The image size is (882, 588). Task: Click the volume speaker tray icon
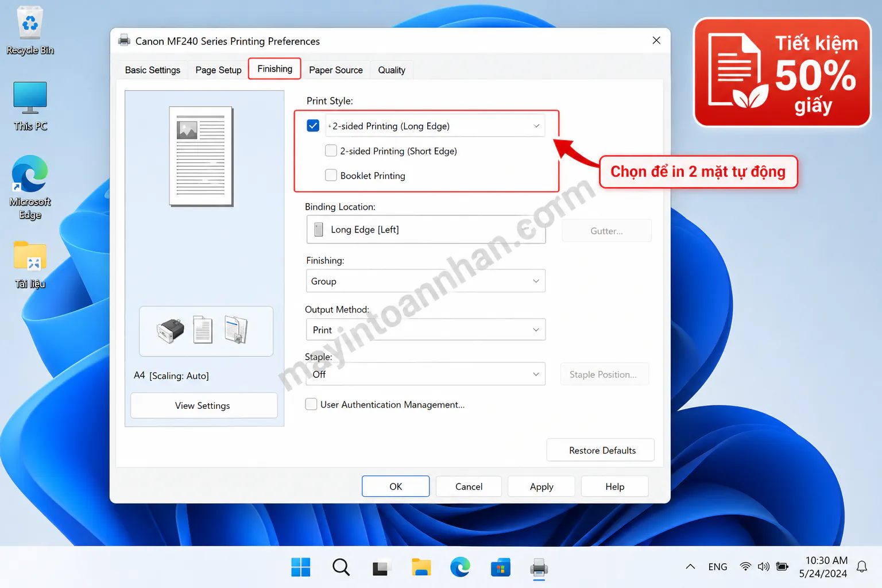click(763, 567)
